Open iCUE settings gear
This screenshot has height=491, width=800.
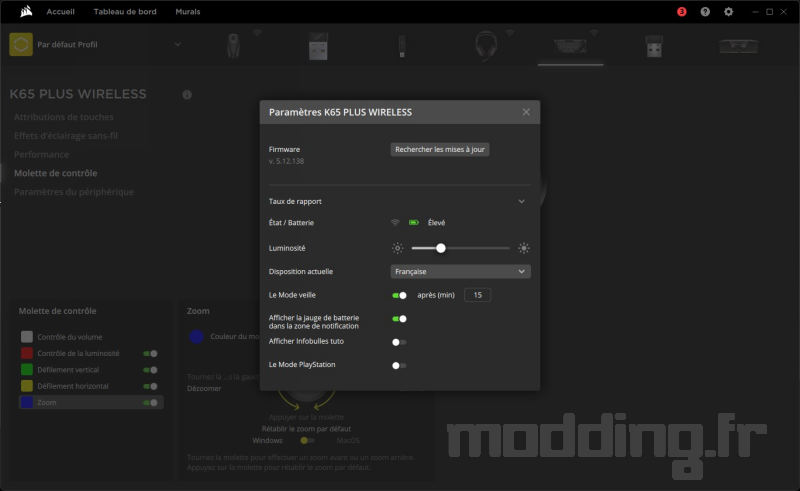[729, 12]
